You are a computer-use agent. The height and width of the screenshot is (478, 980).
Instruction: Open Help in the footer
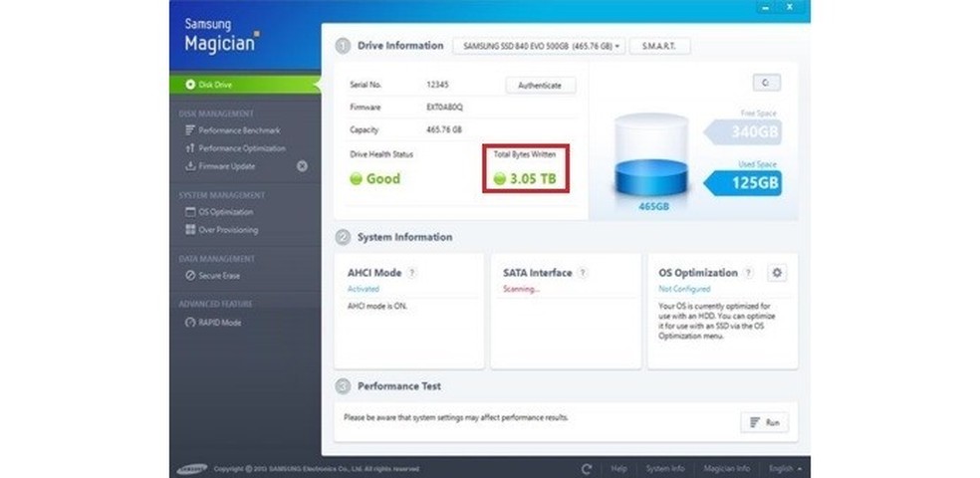pyautogui.click(x=618, y=469)
